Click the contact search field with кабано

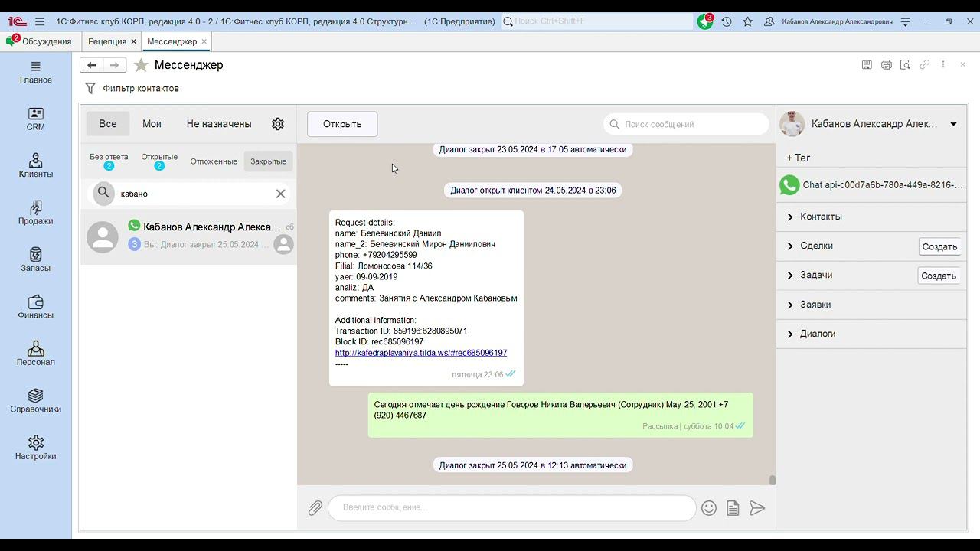[191, 194]
